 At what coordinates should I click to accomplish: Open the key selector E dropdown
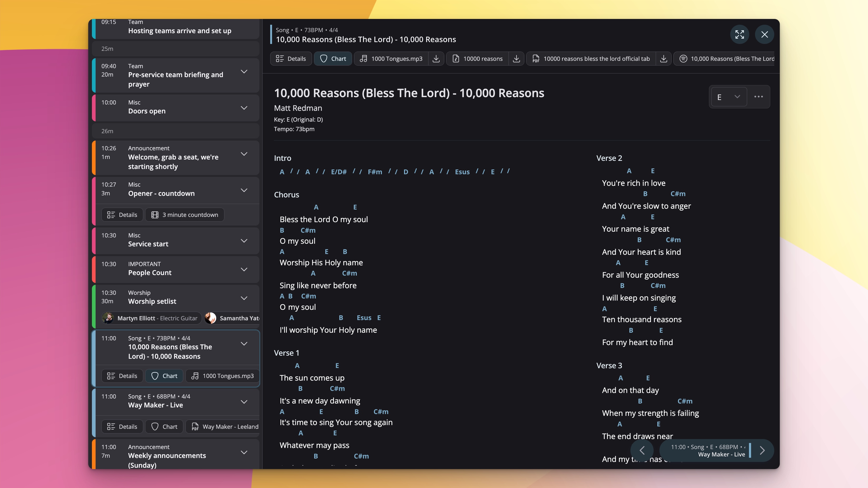[729, 97]
